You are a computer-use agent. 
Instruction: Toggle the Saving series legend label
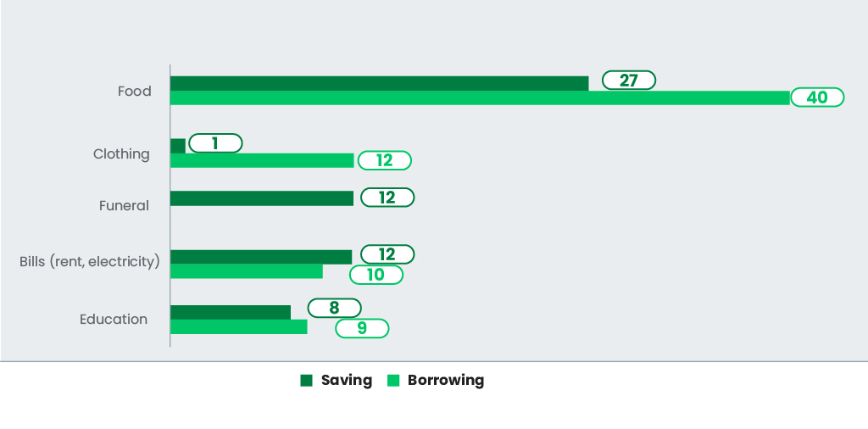coord(347,381)
